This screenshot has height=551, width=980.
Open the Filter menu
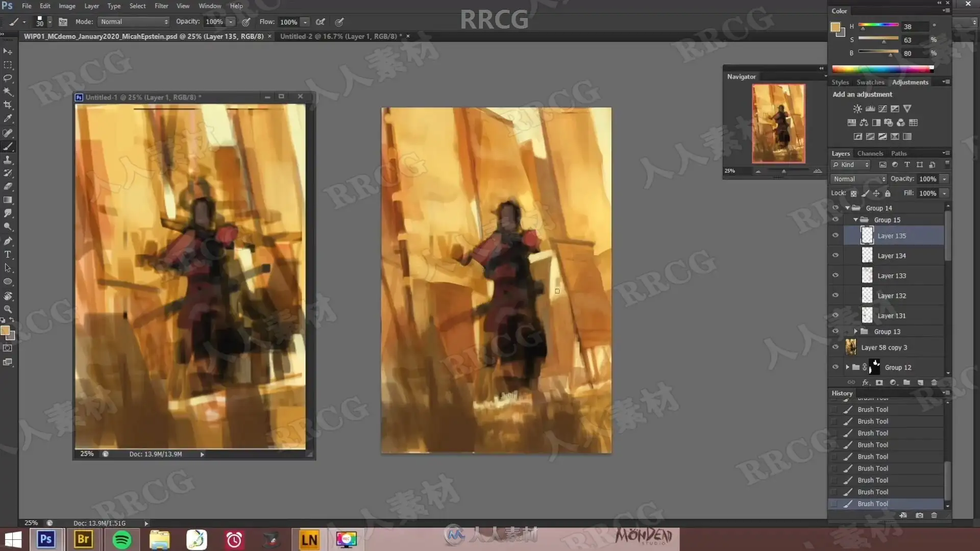click(x=161, y=6)
